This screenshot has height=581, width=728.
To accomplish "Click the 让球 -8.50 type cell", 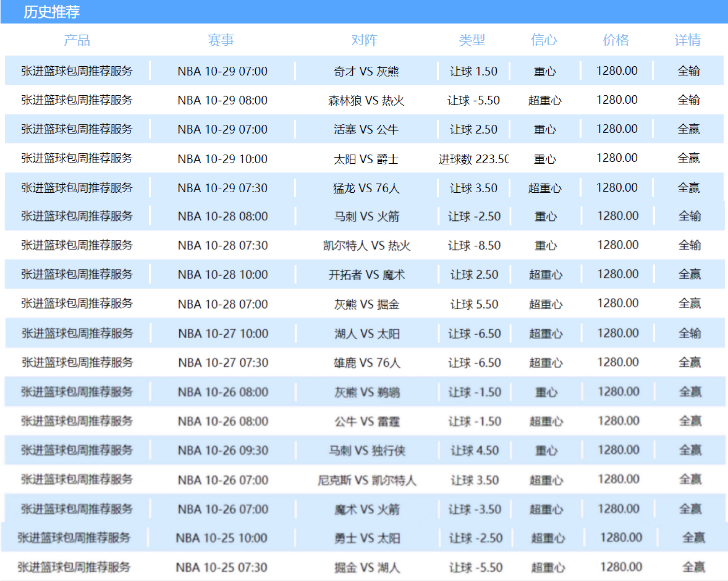I will (x=474, y=245).
